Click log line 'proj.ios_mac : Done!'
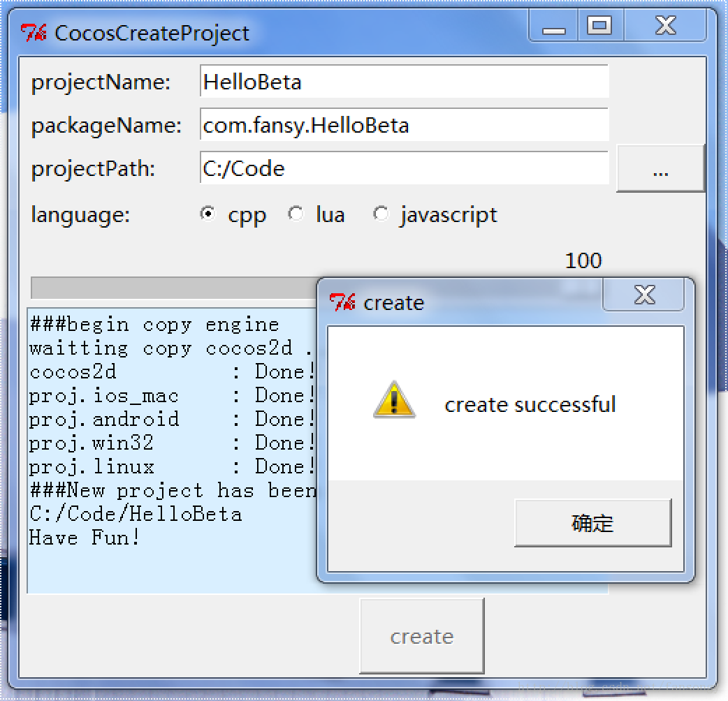728x701 pixels. (172, 396)
